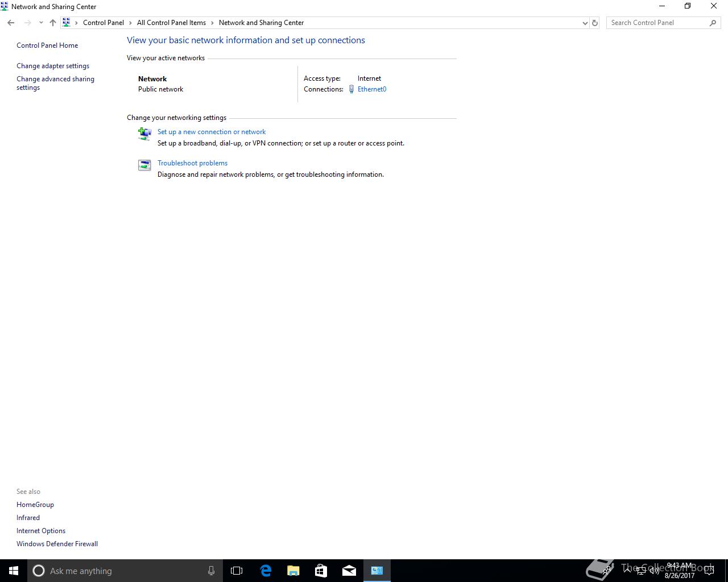The image size is (728, 582).
Task: Click the Troubleshoot problems icon
Action: click(x=144, y=165)
